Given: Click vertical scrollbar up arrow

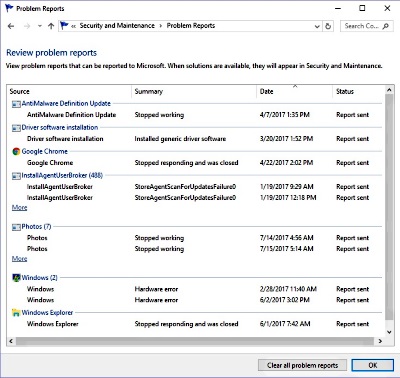Looking at the screenshot, I should (x=389, y=90).
